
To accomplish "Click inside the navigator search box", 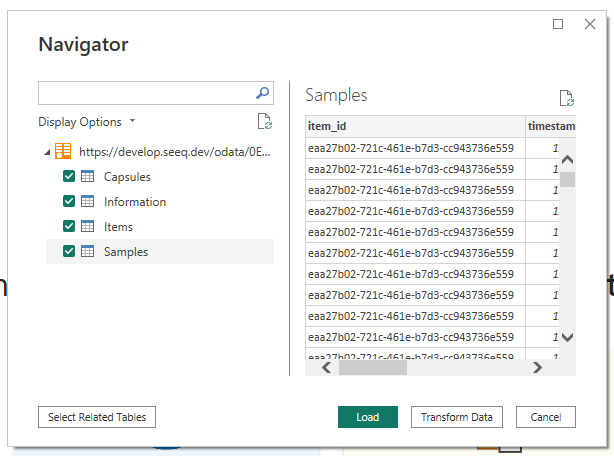I will click(x=145, y=93).
